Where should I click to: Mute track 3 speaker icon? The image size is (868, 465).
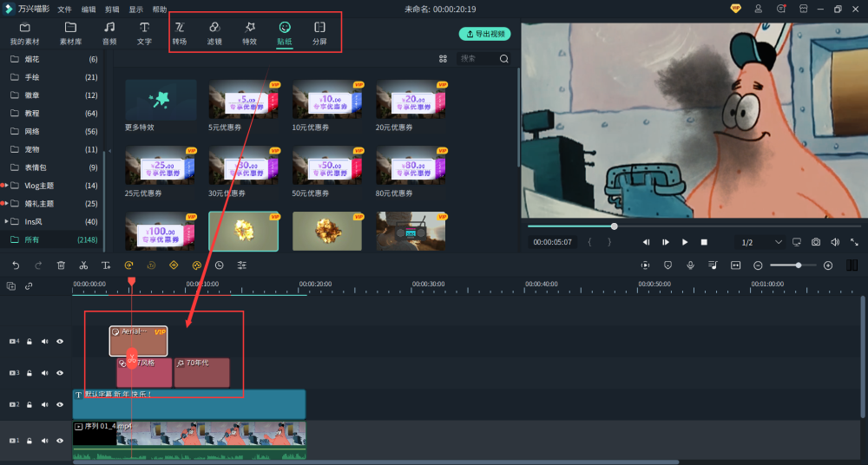pyautogui.click(x=45, y=373)
